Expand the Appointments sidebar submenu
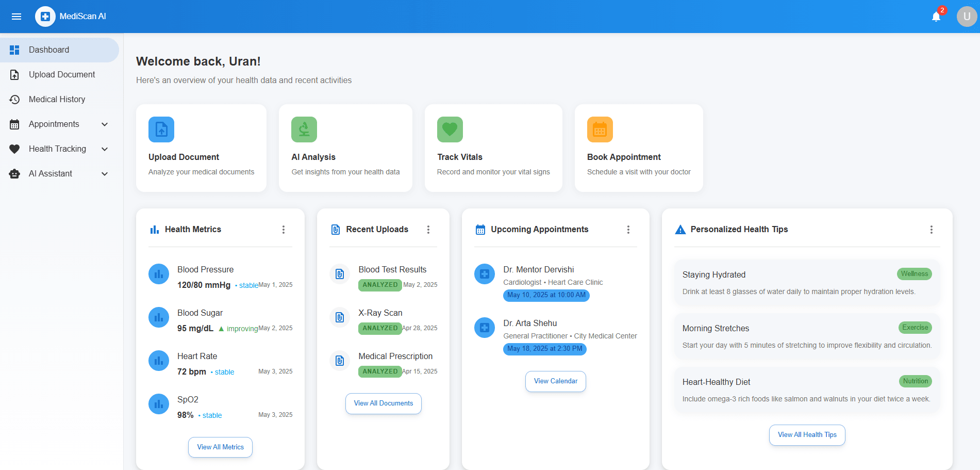980x470 pixels. click(x=105, y=124)
